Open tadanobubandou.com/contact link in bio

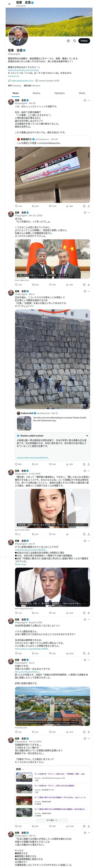click(23, 70)
